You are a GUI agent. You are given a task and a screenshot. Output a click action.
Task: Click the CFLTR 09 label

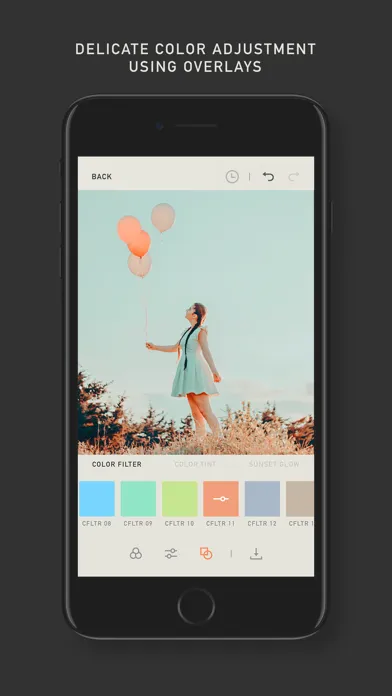[x=138, y=524]
